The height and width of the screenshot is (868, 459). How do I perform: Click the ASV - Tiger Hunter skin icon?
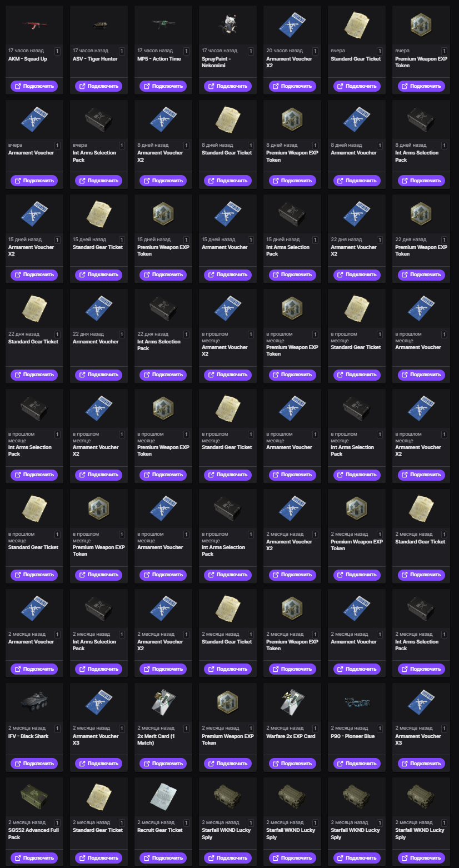pos(99,24)
